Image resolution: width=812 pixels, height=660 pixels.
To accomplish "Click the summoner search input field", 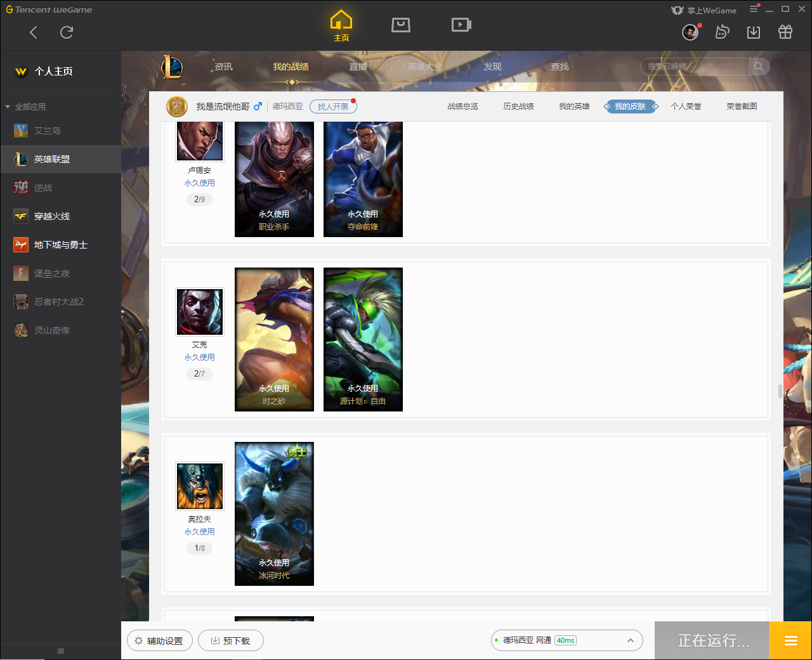I will click(x=695, y=67).
